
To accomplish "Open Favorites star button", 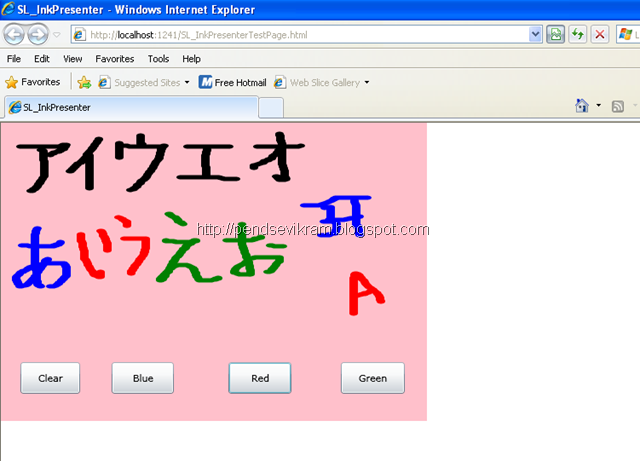I will click(33, 82).
